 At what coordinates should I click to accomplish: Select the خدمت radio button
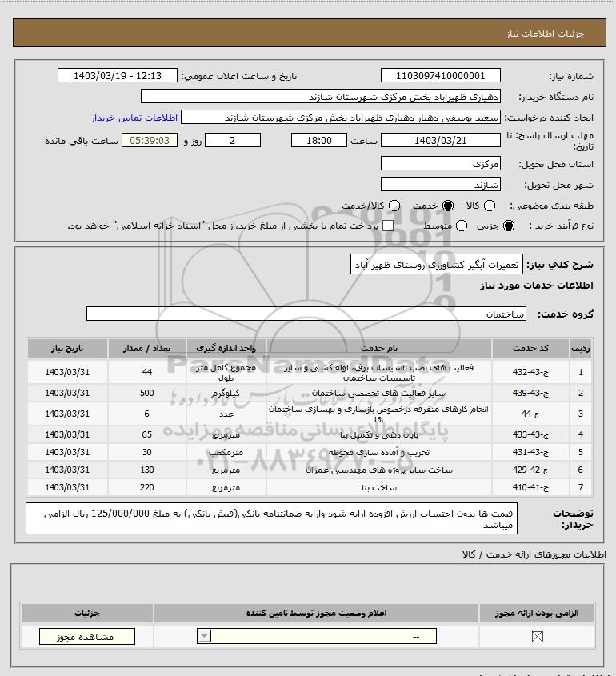coord(448,206)
